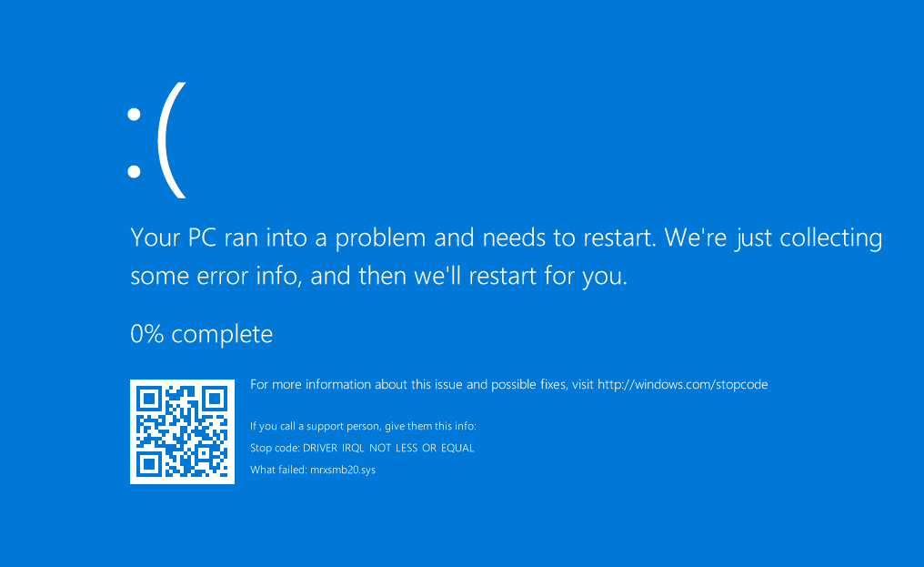924x567 pixels.
Task: Click the colon dots of the emoticon
Action: [134, 142]
